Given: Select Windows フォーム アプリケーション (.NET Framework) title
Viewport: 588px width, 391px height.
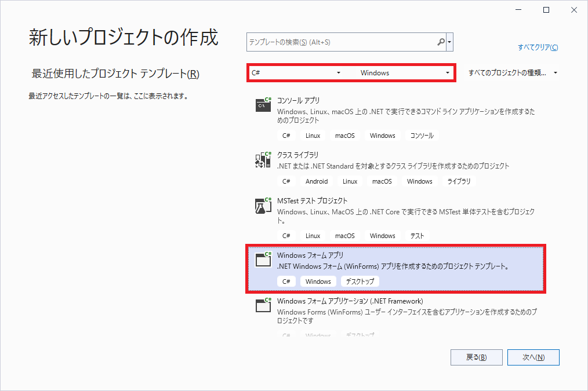Looking at the screenshot, I should [350, 301].
